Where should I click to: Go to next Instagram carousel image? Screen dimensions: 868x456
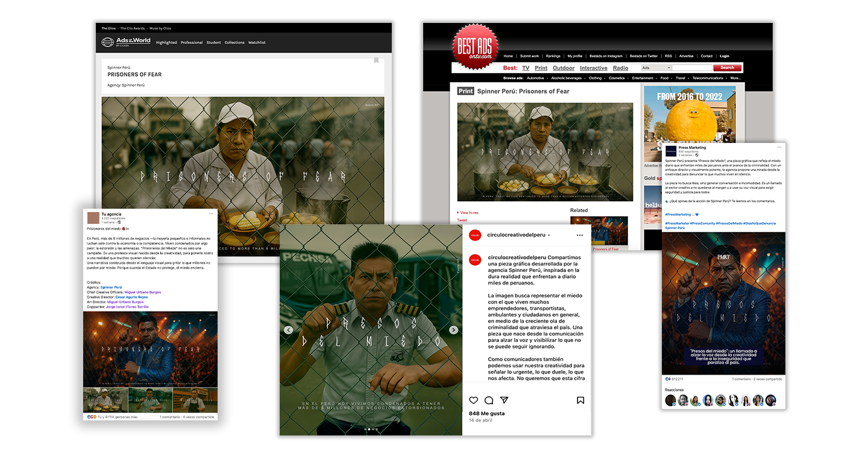(x=453, y=330)
